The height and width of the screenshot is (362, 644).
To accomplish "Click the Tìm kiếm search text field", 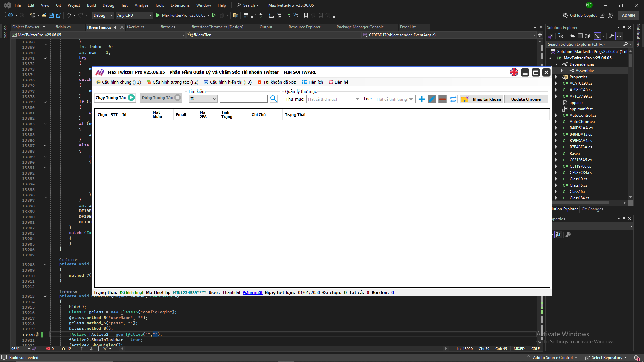I will click(x=244, y=99).
